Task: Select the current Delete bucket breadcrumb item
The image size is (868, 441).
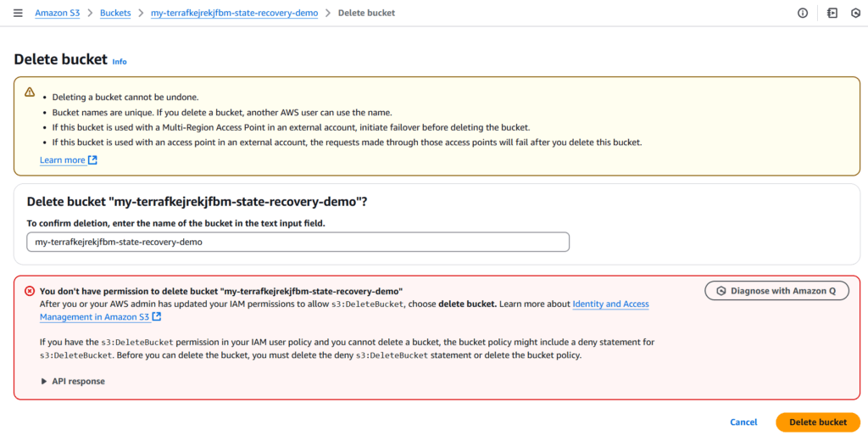Action: (x=366, y=13)
